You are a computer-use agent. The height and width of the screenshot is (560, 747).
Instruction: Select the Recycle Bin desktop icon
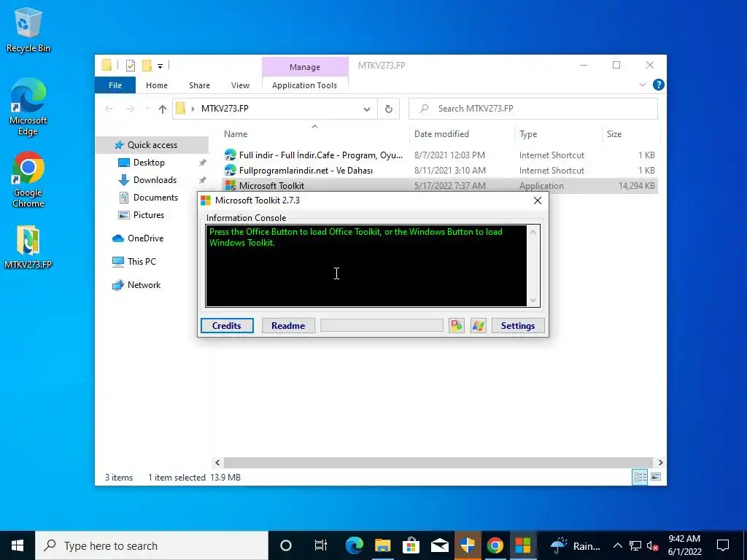pos(28,30)
